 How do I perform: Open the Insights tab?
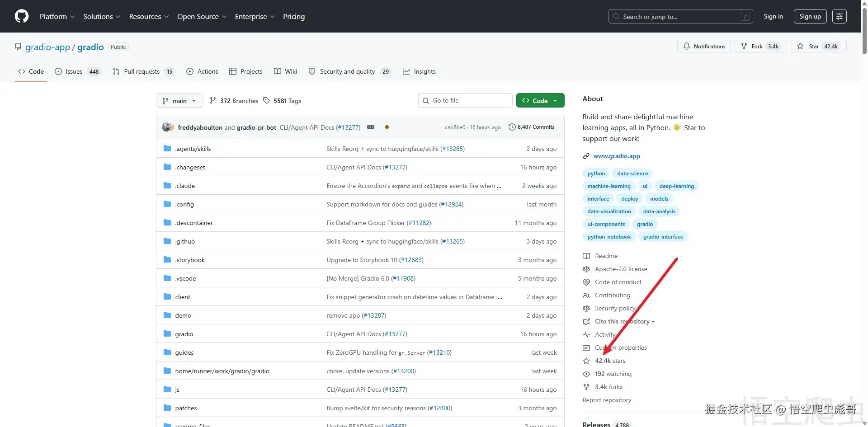[x=419, y=71]
